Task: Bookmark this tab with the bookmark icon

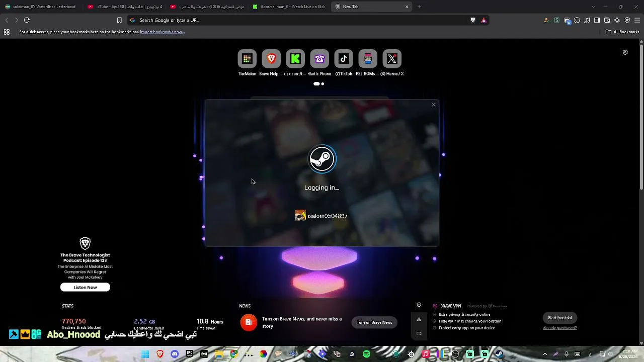Action: coord(119,20)
